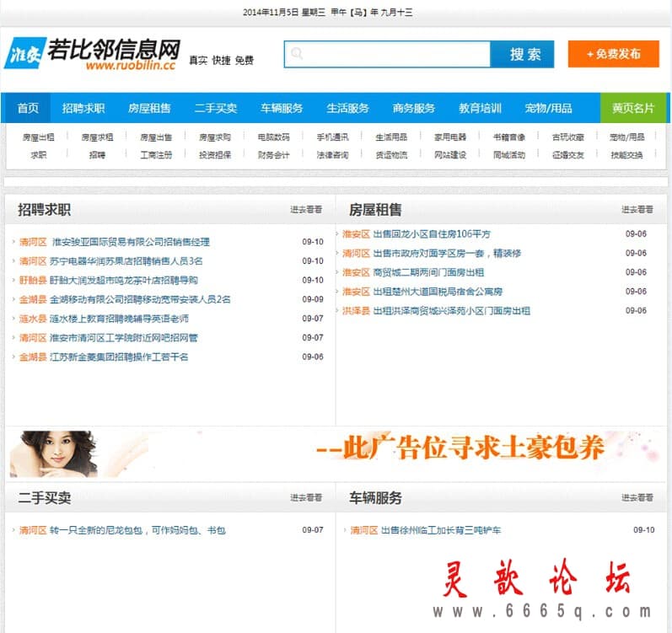
Task: Click the blue 搜索 button
Action: 522,55
